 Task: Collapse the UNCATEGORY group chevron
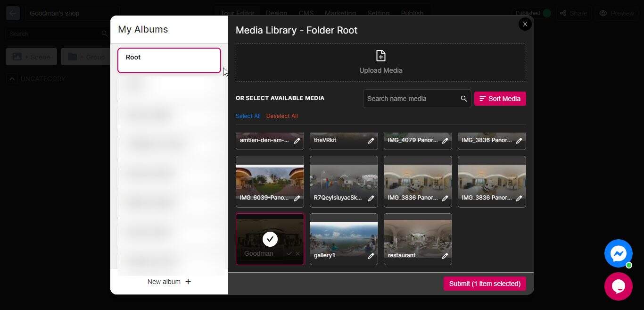coord(12,79)
